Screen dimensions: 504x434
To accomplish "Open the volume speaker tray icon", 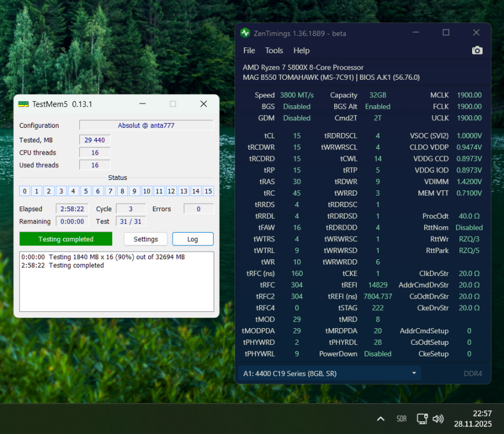I will (x=438, y=419).
